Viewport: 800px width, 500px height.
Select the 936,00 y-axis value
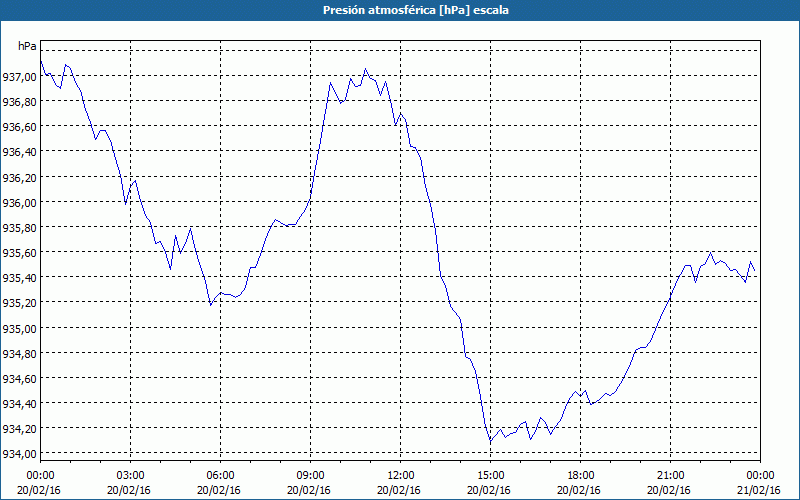tap(19, 202)
